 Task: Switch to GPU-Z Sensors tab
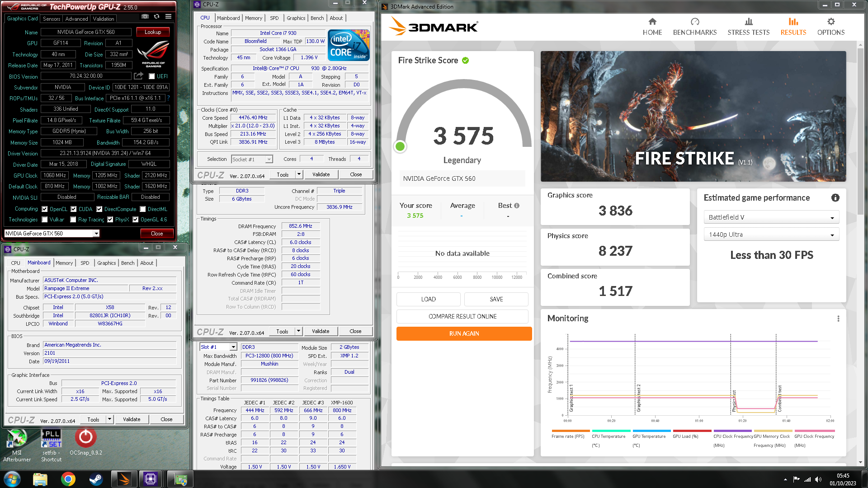pos(52,19)
